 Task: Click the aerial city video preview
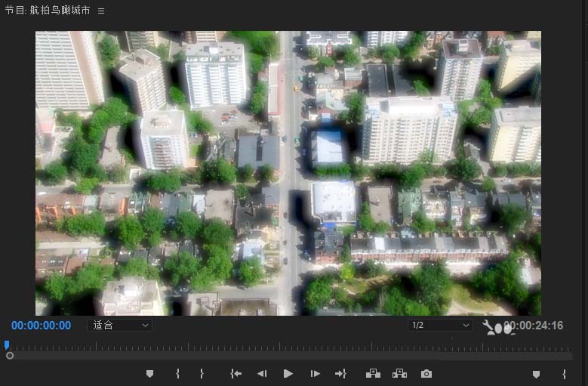click(x=288, y=173)
